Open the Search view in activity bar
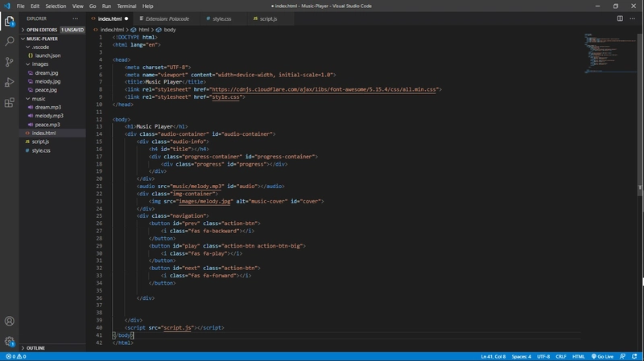644x361 pixels. [x=10, y=40]
